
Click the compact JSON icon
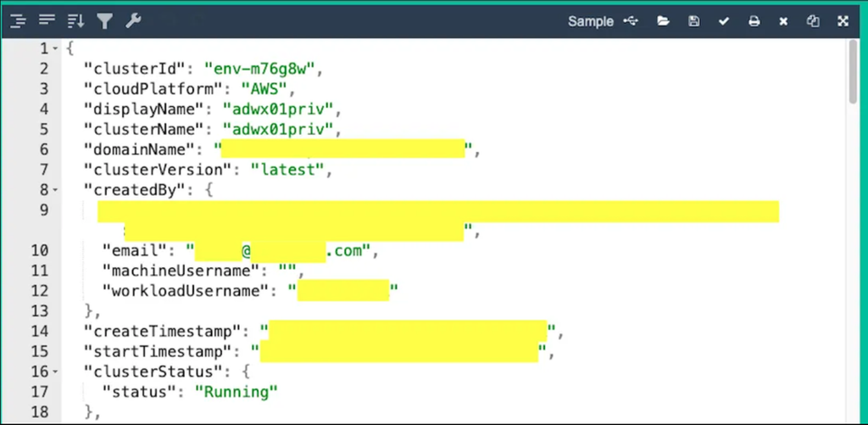(x=47, y=21)
